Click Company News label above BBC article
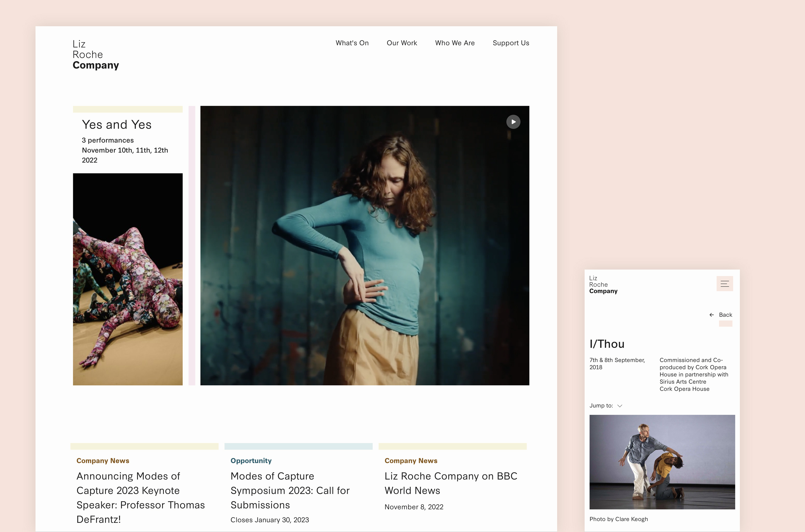The image size is (805, 532). [411, 460]
